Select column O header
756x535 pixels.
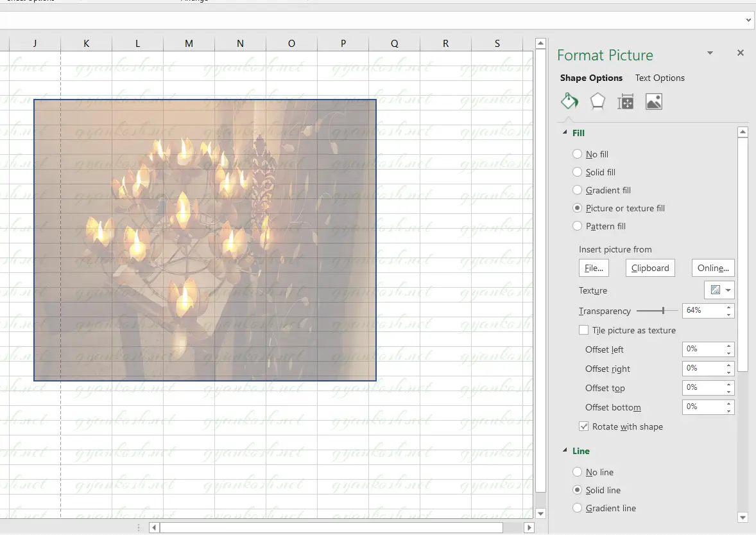pos(292,44)
